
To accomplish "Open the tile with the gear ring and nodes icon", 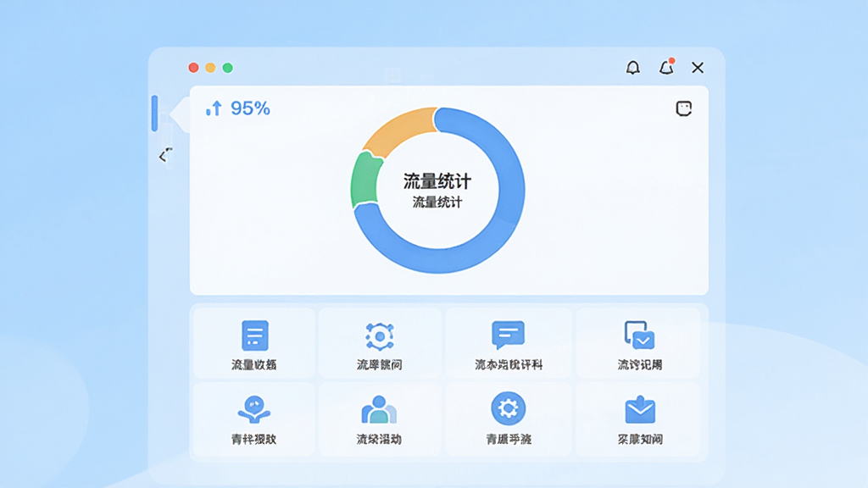I will click(380, 343).
